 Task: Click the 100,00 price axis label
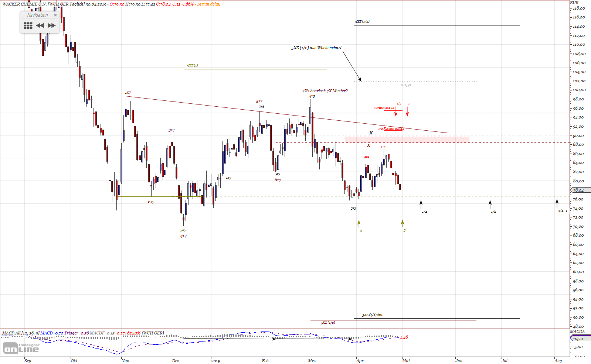click(579, 90)
